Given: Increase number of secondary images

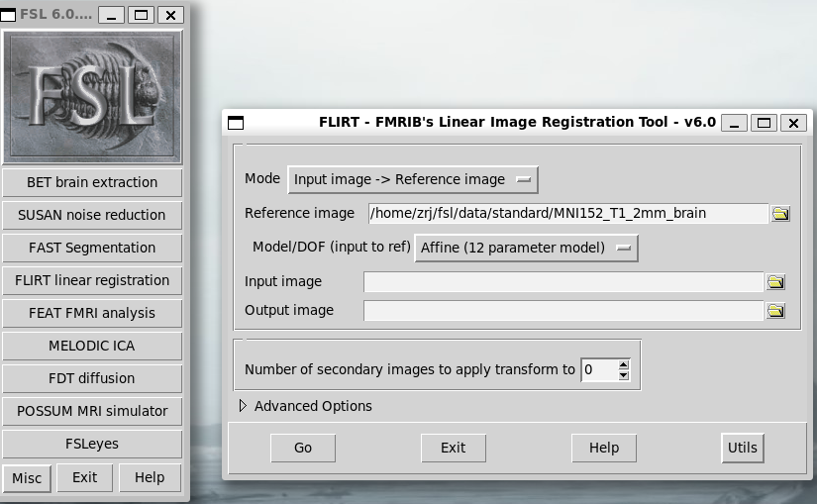Looking at the screenshot, I should click(x=624, y=364).
